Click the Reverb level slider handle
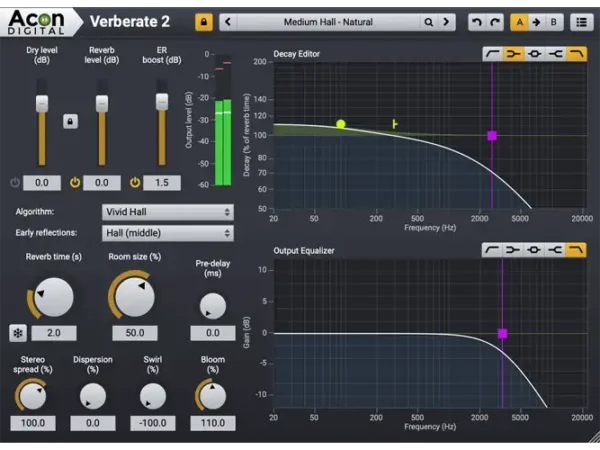 pos(102,103)
